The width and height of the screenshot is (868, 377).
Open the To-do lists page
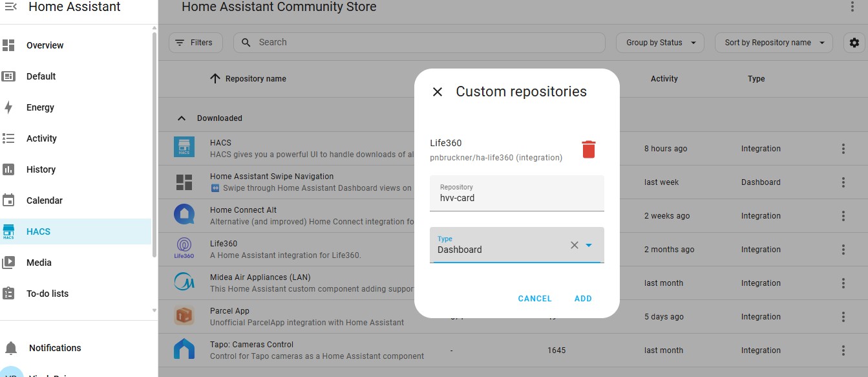click(x=47, y=294)
